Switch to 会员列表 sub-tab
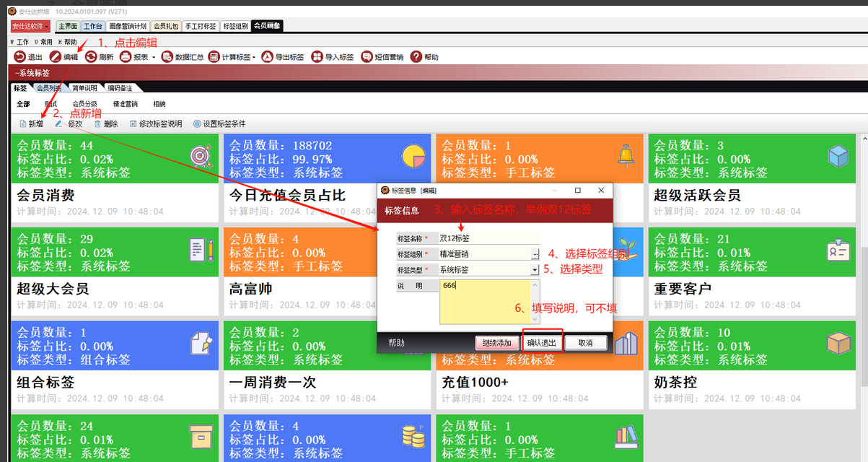 click(x=49, y=88)
